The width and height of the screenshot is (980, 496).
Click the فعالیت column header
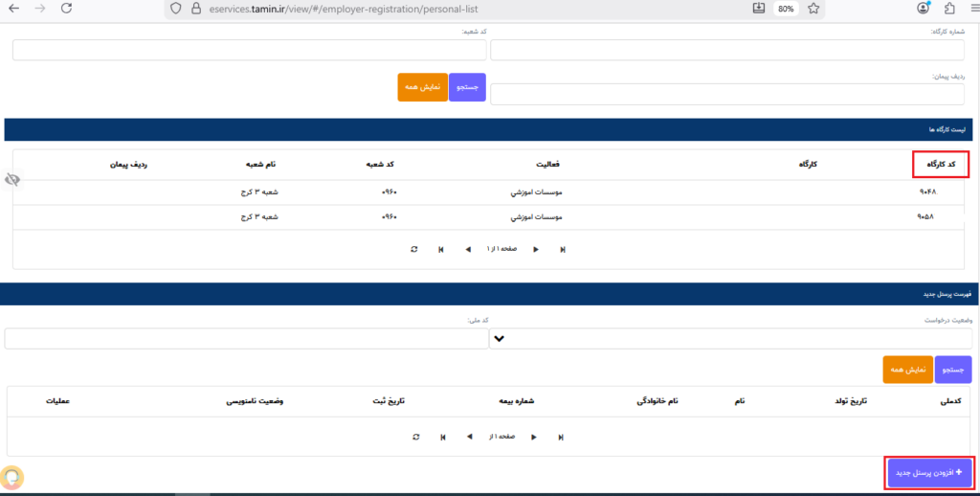tap(547, 165)
